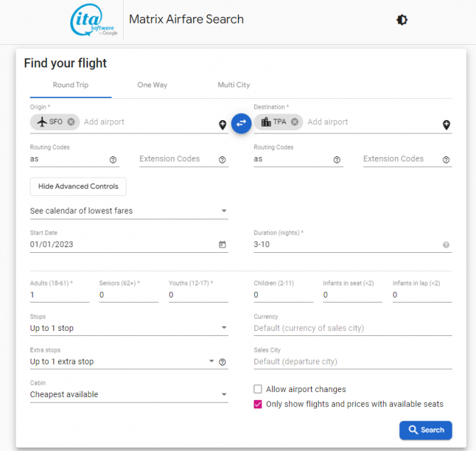476x451 pixels.
Task: Edit the Adults (18-61) count
Action: (x=60, y=295)
